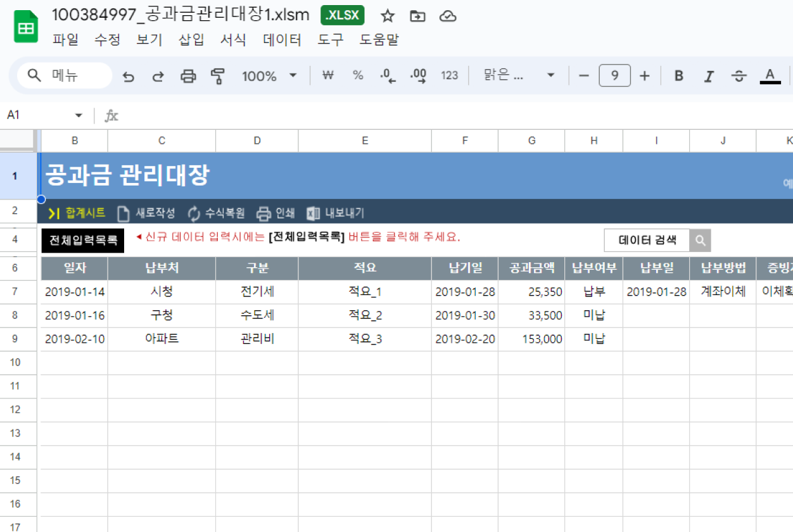
Task: Click the move to folder icon
Action: click(x=417, y=16)
